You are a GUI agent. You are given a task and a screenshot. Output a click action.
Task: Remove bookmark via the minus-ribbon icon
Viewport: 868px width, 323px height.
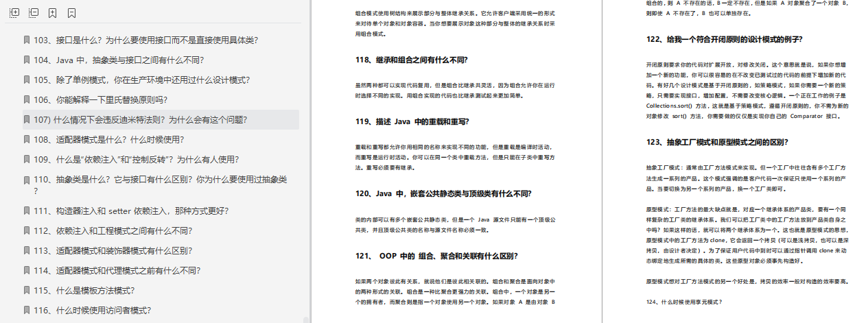coord(72,13)
